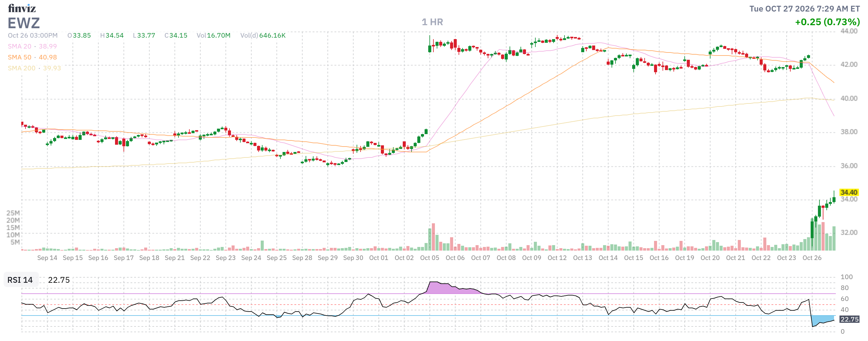Viewport: 868px width, 341px height.
Task: Click the Tue OCT 27 2026 timestamp
Action: (x=805, y=9)
